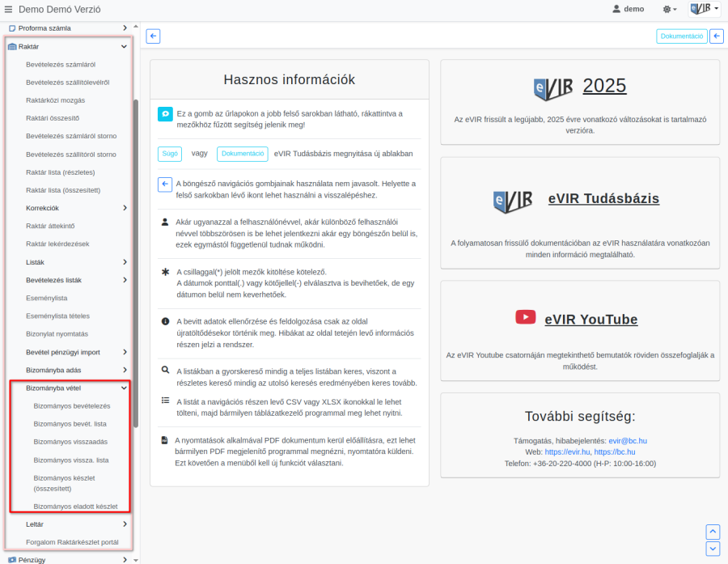Click the demo user profile icon
728x564 pixels.
[616, 9]
